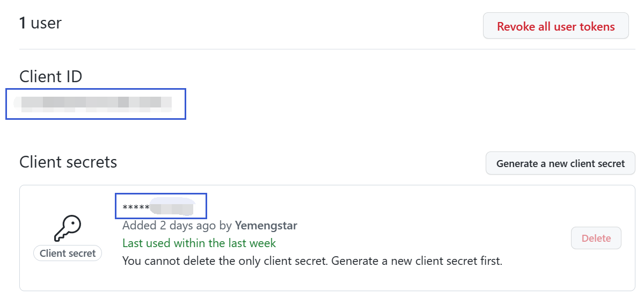Screen dimensions: 644x296
Task: Click the blurred end of the client secret
Action: [172, 207]
